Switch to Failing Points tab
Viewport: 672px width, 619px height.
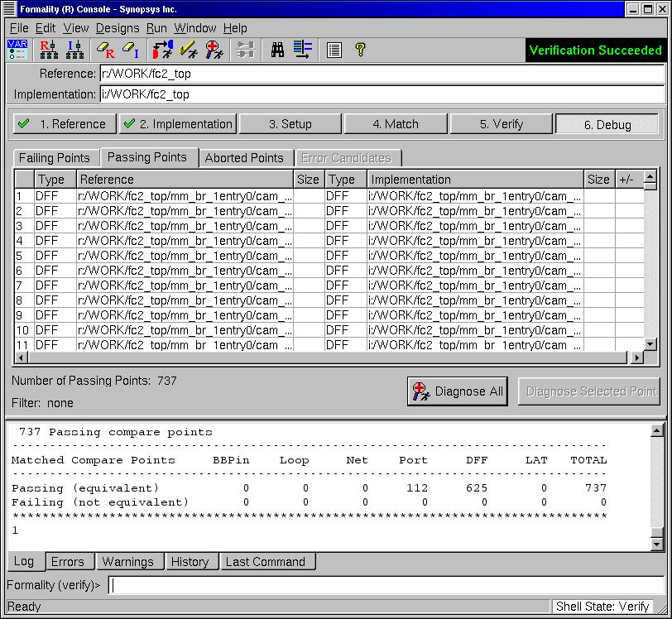55,158
